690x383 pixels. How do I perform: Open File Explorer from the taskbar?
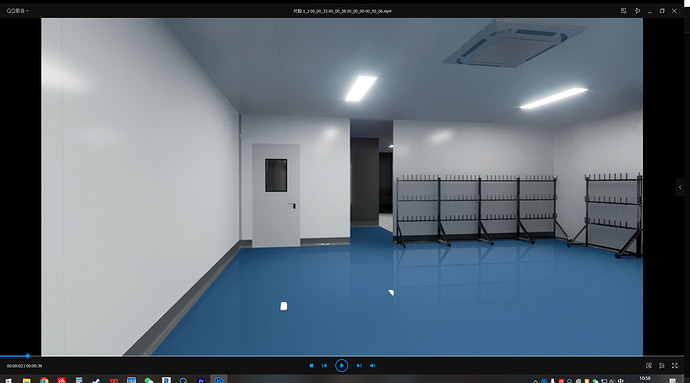click(26, 380)
